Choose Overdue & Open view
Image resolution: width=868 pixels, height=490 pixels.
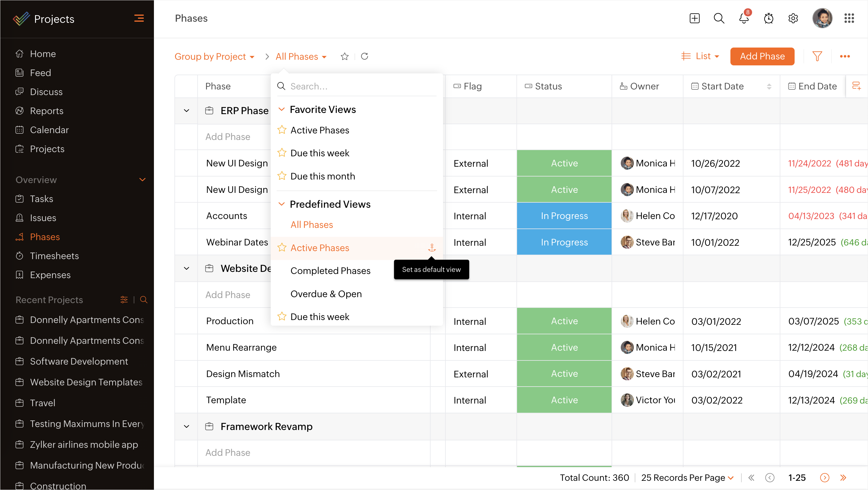click(326, 294)
